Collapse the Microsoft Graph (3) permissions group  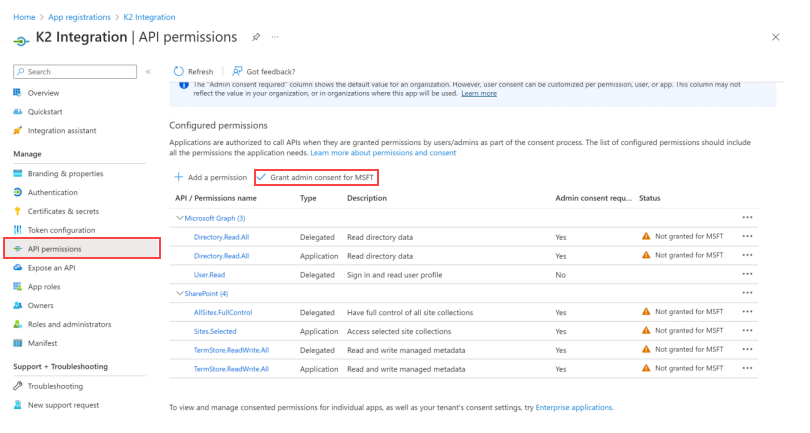[179, 218]
